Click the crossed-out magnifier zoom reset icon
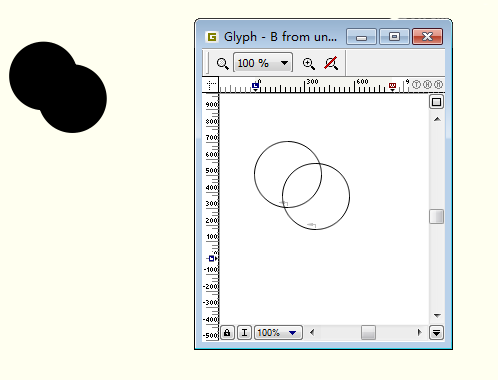Image resolution: width=498 pixels, height=380 pixels. point(331,63)
